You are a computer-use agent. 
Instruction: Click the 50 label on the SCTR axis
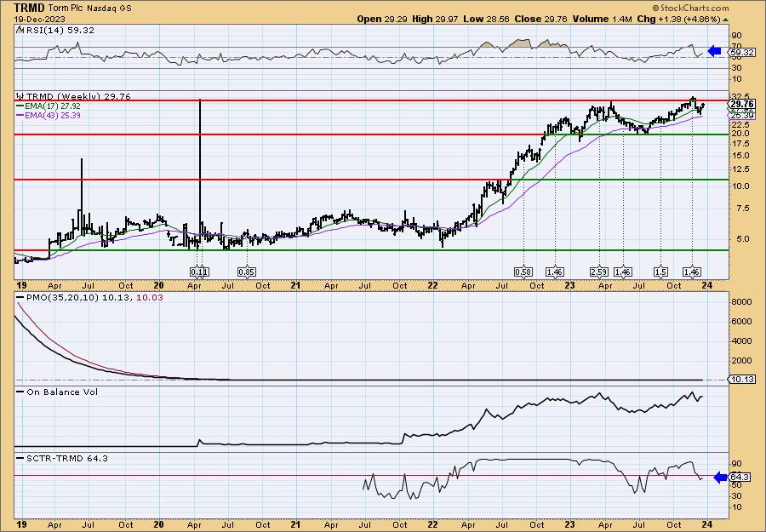pos(735,484)
